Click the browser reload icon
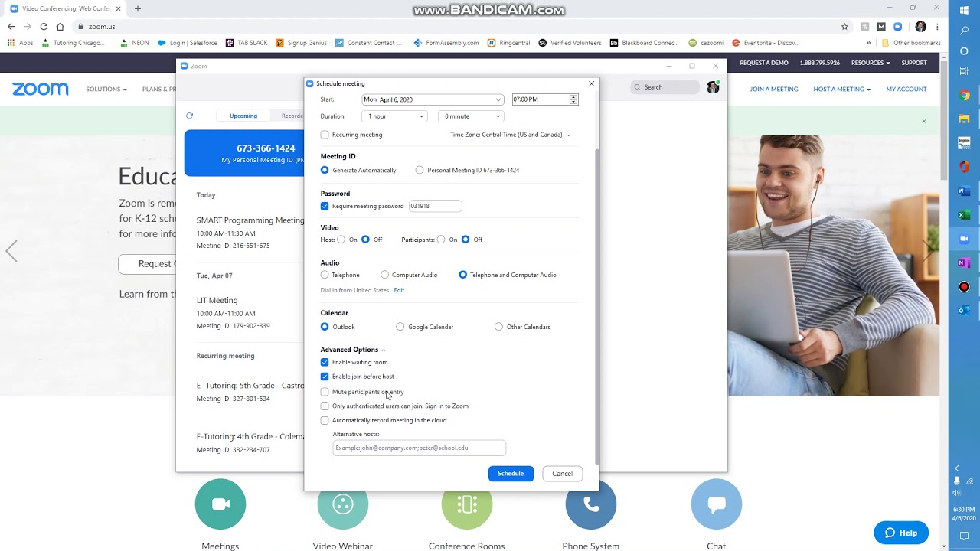 pyautogui.click(x=44, y=26)
